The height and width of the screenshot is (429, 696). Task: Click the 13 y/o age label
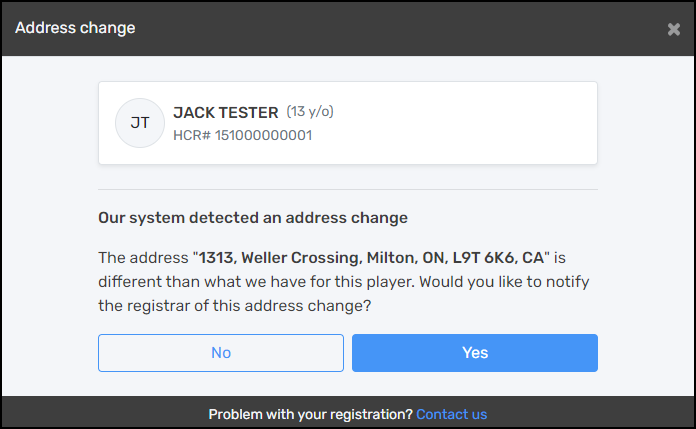pyautogui.click(x=317, y=112)
